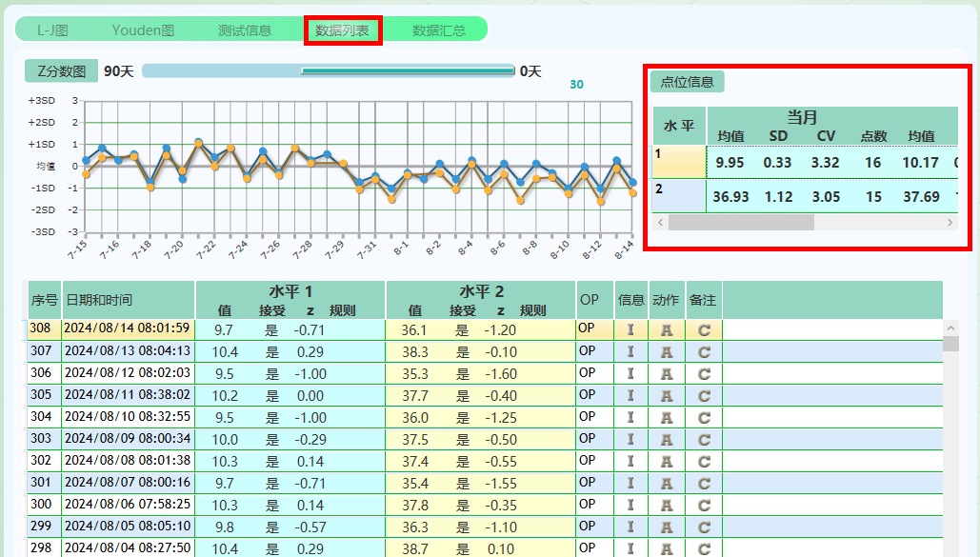Select level 1 row in 点位信息 table
This screenshot has width=980, height=557.
click(x=679, y=162)
